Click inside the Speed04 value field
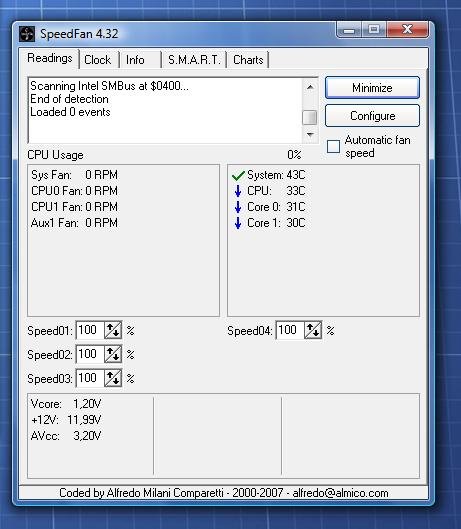The height and width of the screenshot is (529, 461). point(290,330)
